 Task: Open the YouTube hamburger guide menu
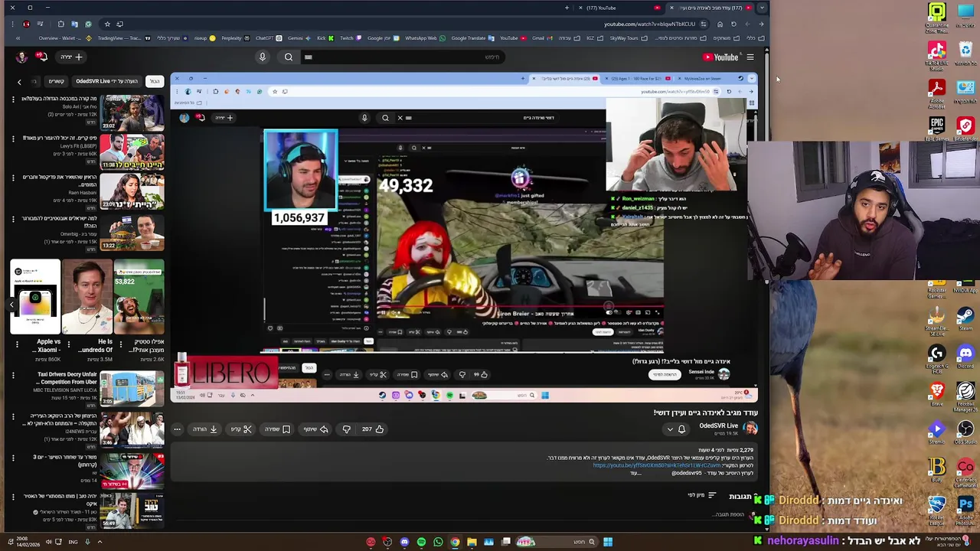pyautogui.click(x=750, y=57)
